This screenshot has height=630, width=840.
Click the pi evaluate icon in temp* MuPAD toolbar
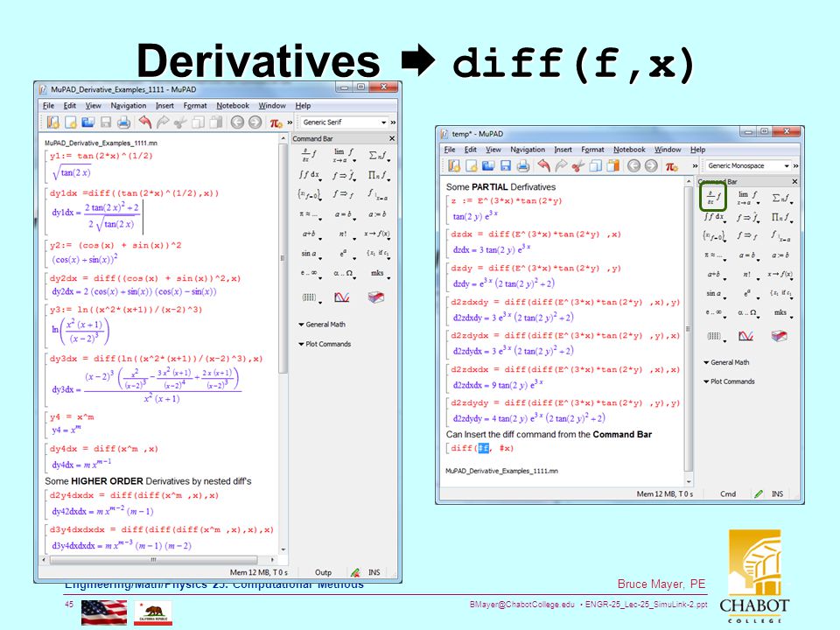672,166
